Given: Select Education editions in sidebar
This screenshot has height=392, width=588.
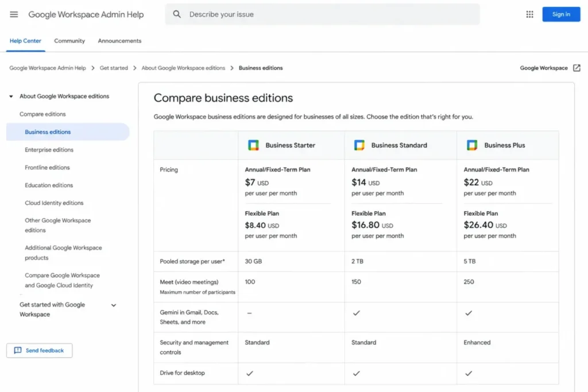Looking at the screenshot, I should (x=49, y=185).
